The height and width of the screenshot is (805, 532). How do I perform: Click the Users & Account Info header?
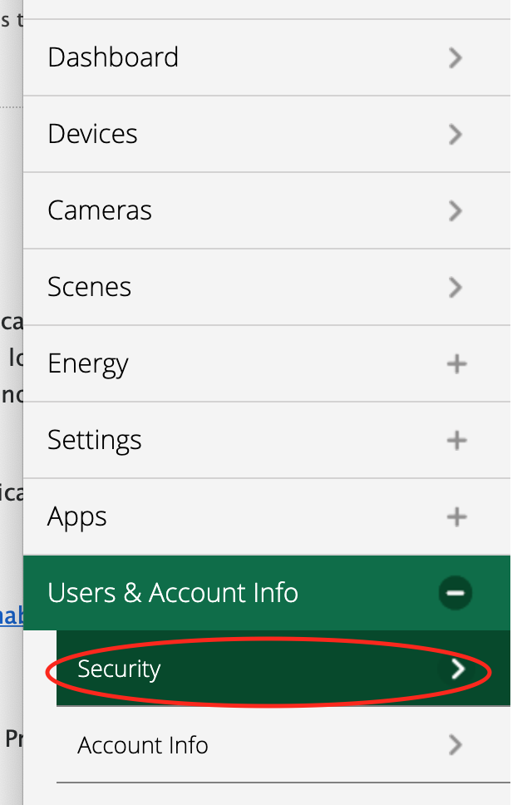click(267, 593)
